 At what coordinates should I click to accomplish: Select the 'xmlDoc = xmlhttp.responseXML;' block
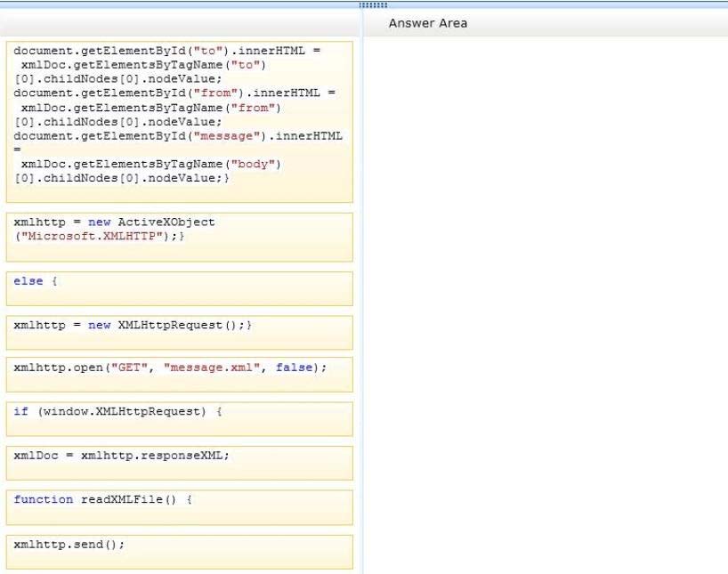[179, 463]
